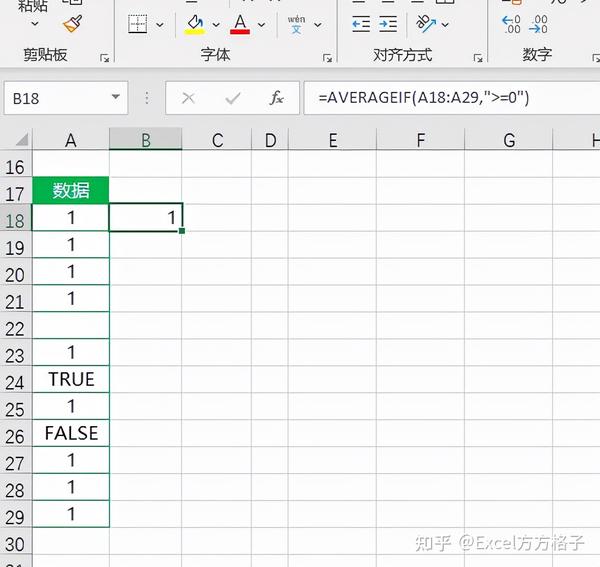Open the Paste dropdown arrow

(34, 24)
